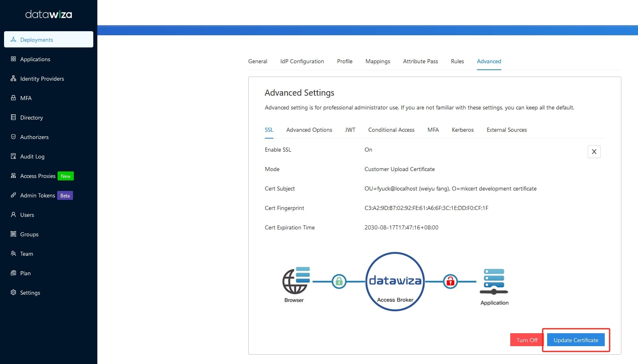Switch to the Rules tab
Screen dimensions: 638x364
coord(458,61)
